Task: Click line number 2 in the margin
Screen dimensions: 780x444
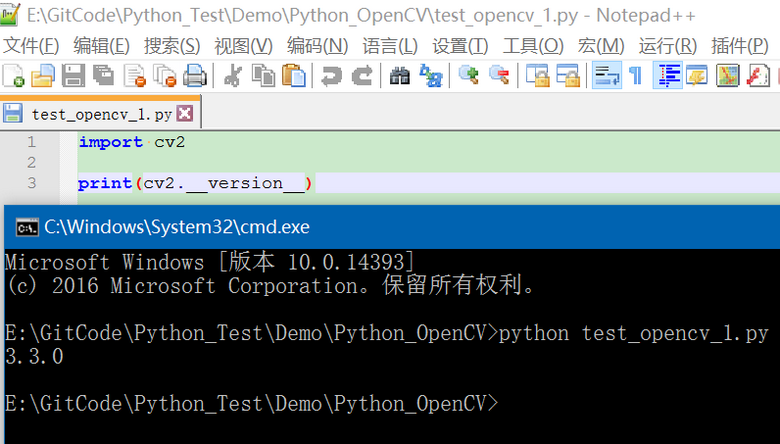Action: (x=32, y=163)
